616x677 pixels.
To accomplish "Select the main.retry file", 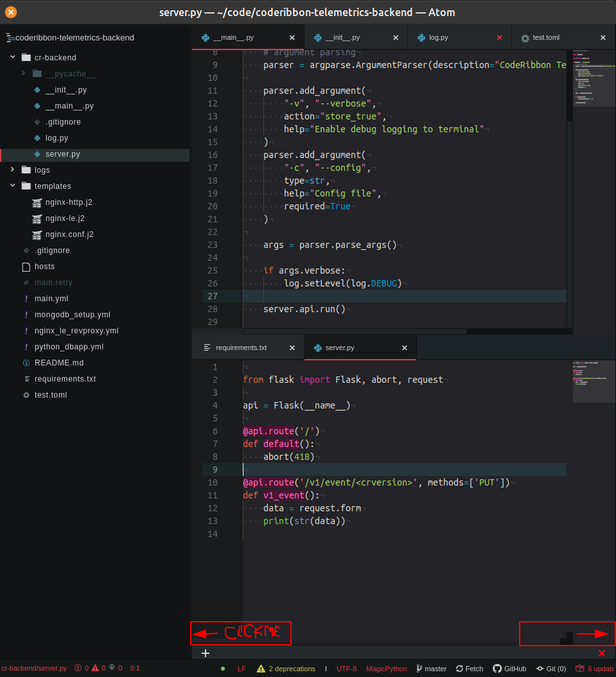I will [53, 283].
